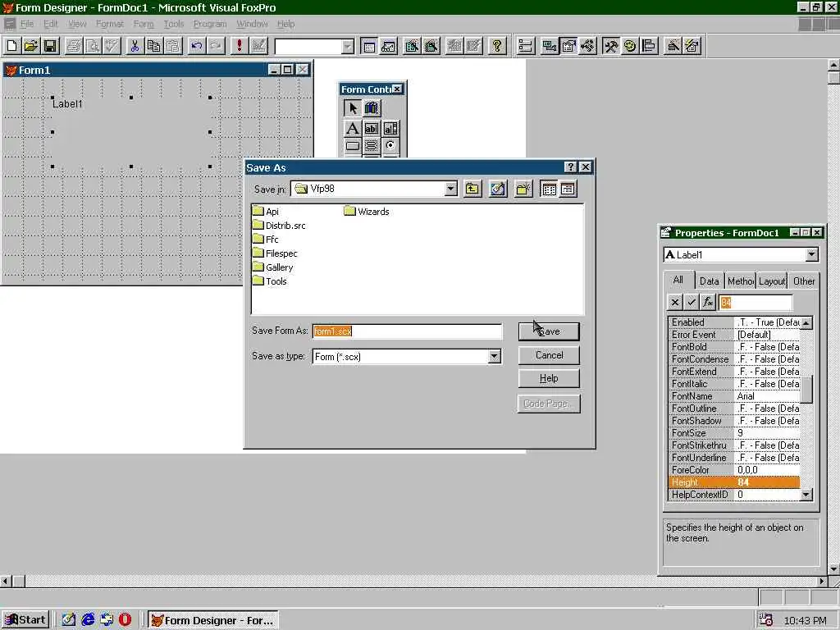The height and width of the screenshot is (630, 840).
Task: Click the What's This help icon in Save As
Action: pyautogui.click(x=570, y=167)
